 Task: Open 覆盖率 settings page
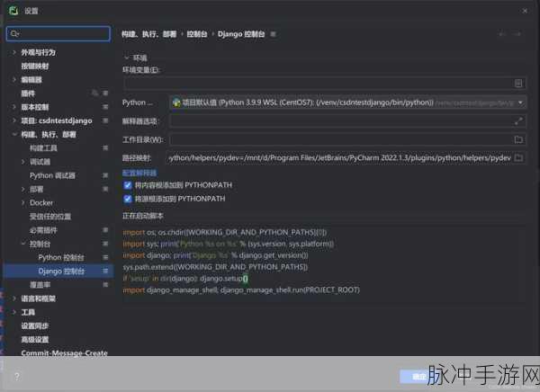click(40, 285)
